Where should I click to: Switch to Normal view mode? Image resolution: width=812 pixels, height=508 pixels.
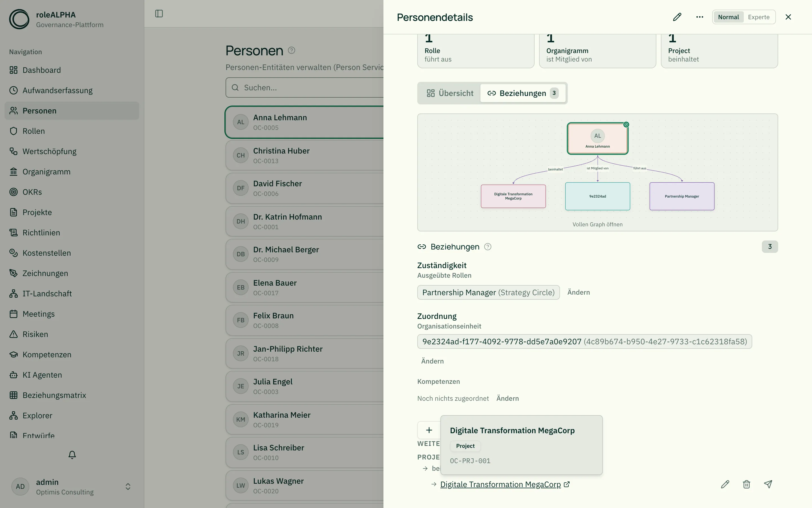[x=729, y=17]
